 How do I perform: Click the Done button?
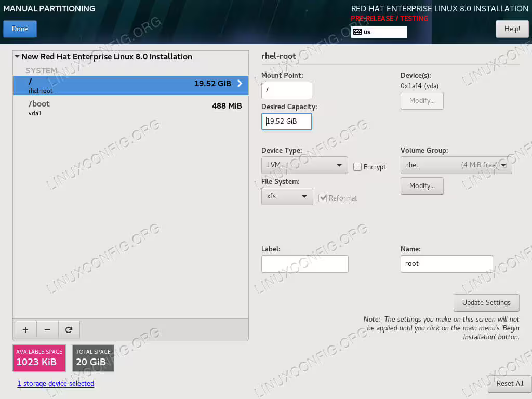click(x=20, y=29)
